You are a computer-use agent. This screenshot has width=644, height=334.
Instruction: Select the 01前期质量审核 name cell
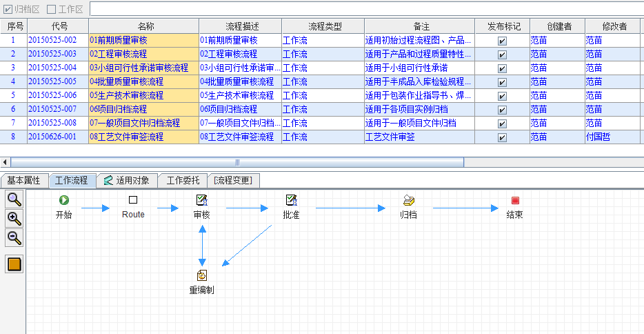(x=143, y=40)
